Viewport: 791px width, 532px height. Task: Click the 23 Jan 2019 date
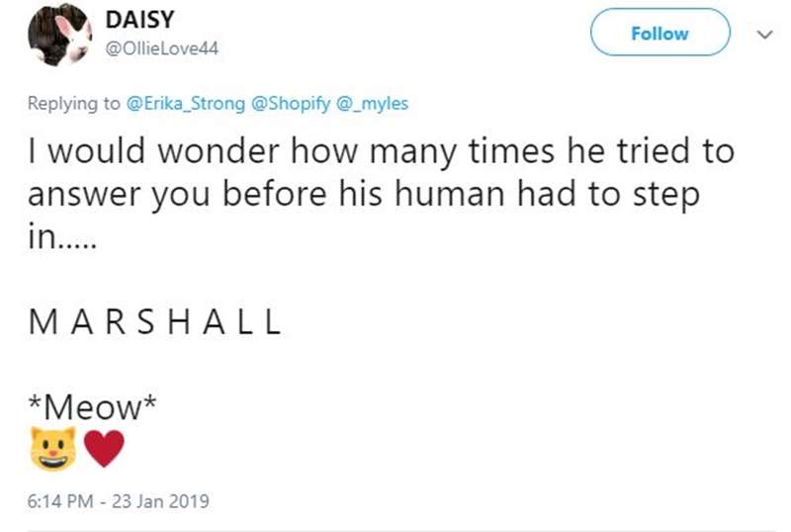pos(159,500)
